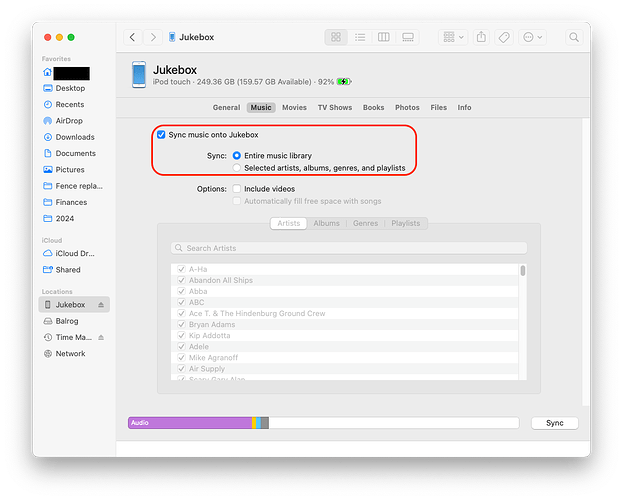Click the Share toolbar icon
Image resolution: width=623 pixels, height=500 pixels.
[x=482, y=37]
